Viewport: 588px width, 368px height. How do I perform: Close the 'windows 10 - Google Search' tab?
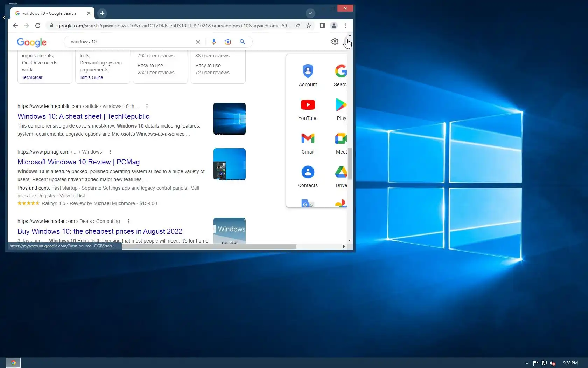89,13
